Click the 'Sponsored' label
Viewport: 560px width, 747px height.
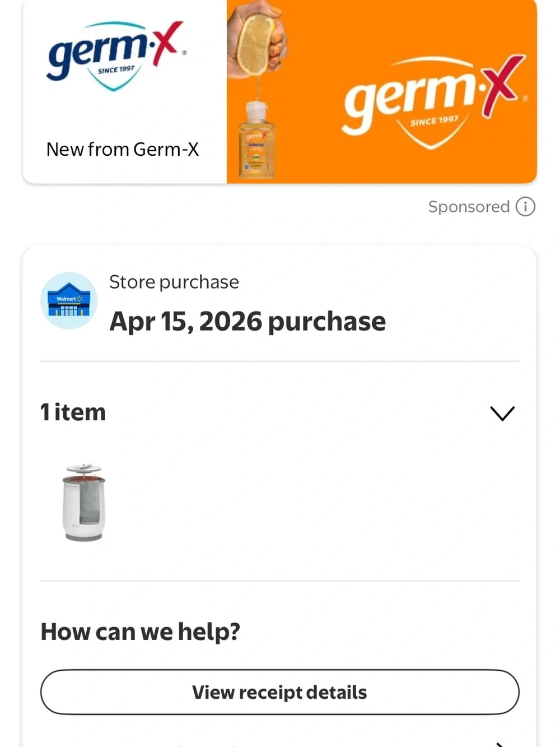(469, 207)
